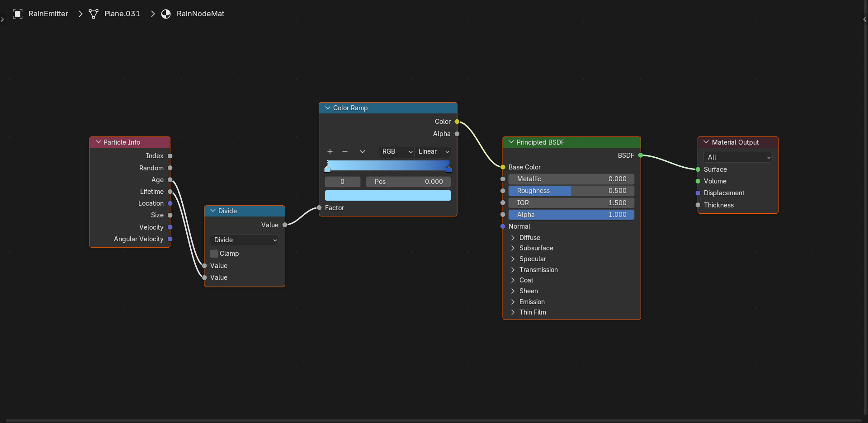Viewport: 868px width, 423px height.
Task: Click the Base Color input socket
Action: coord(503,167)
